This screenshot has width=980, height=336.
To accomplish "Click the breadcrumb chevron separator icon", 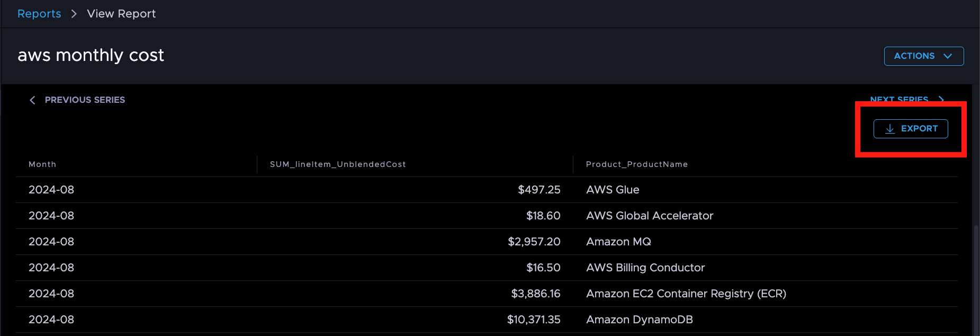I will click(74, 14).
